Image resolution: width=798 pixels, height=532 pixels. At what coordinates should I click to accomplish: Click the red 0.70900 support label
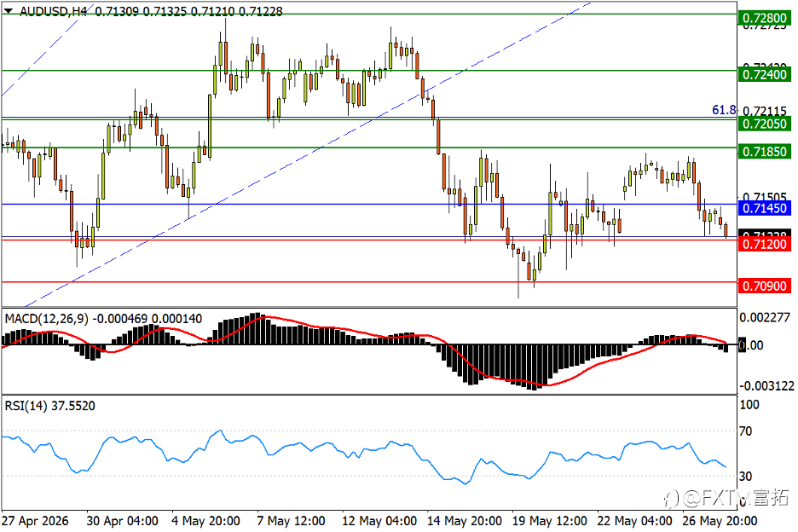[765, 286]
